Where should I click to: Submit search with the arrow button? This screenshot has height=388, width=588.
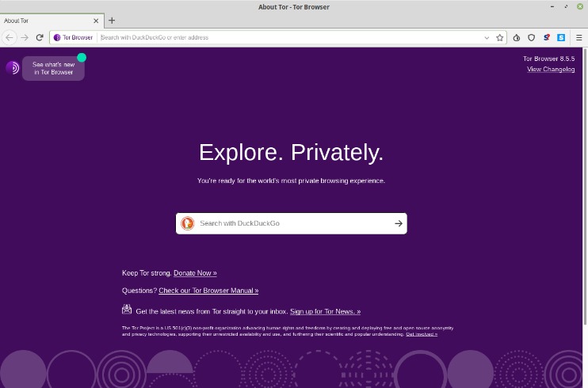[x=399, y=223]
